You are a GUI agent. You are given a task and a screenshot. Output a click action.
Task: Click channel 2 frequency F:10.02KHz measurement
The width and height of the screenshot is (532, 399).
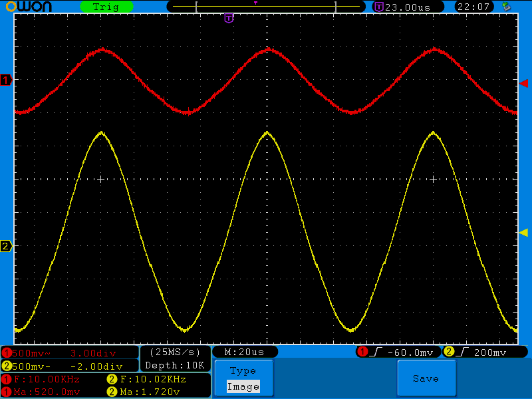click(153, 379)
